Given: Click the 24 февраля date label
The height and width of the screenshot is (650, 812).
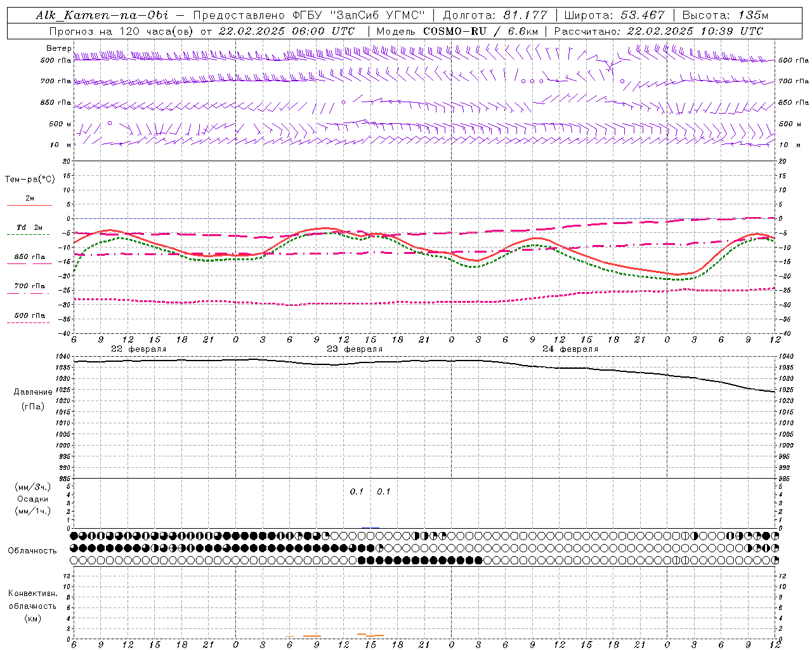Looking at the screenshot, I should (x=570, y=349).
